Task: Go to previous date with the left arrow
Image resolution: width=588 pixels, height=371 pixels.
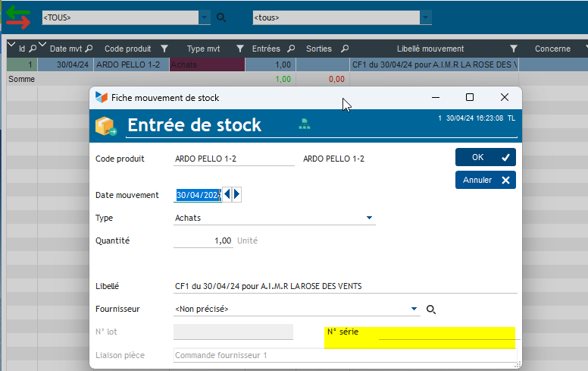Action: (227, 195)
